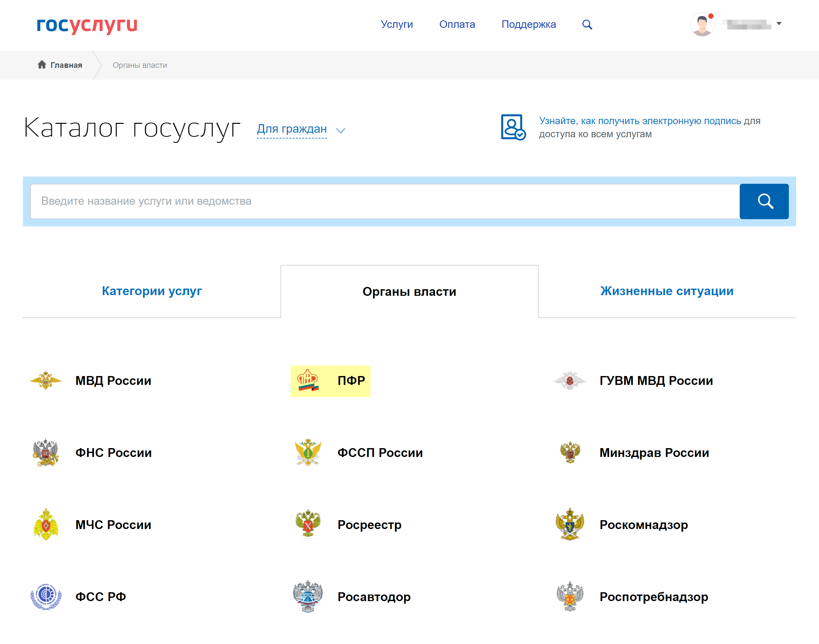Click the ПФР emblem icon
Image resolution: width=819 pixels, height=644 pixels.
coord(308,380)
